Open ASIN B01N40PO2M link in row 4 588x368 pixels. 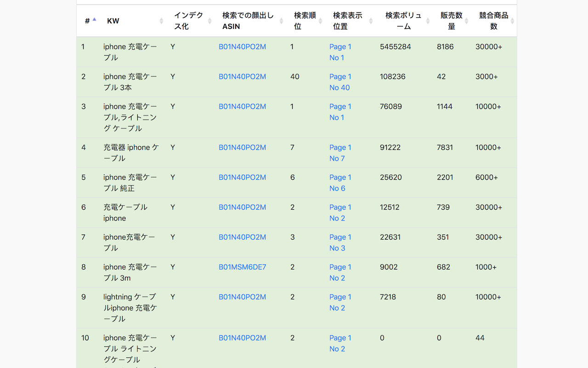[242, 147]
